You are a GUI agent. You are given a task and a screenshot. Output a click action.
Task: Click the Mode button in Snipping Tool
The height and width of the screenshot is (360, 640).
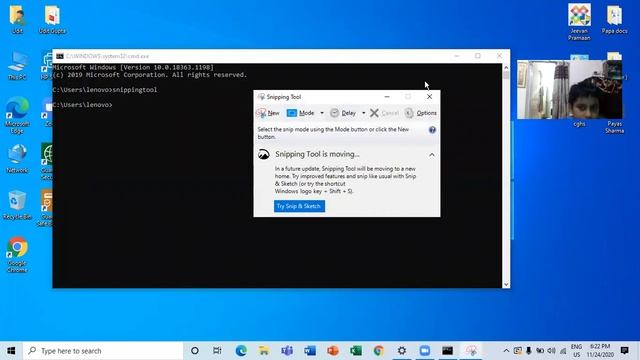tap(301, 113)
